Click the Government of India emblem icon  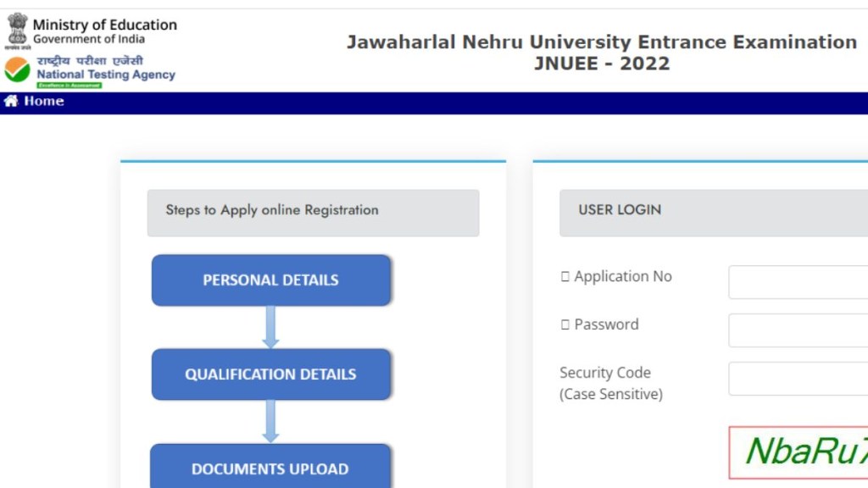17,30
